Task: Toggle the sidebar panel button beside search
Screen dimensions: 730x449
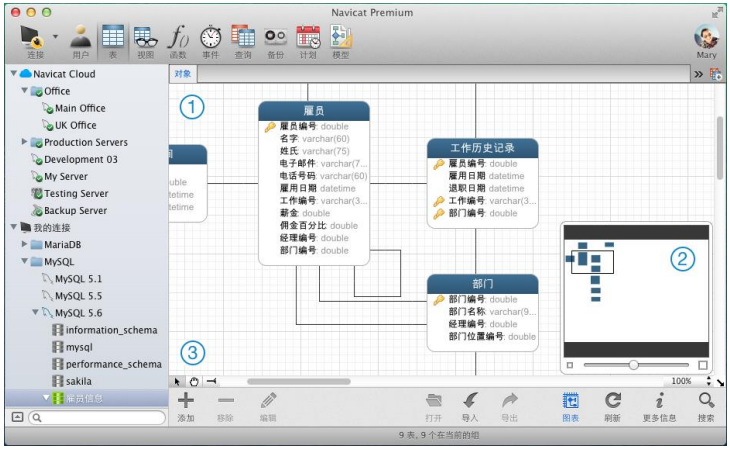Action: click(x=17, y=417)
